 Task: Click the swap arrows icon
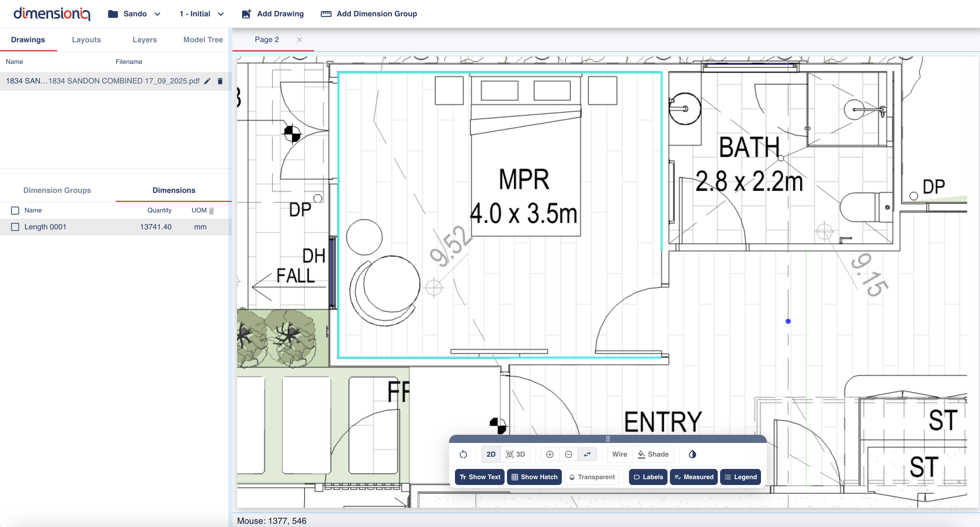tap(587, 454)
